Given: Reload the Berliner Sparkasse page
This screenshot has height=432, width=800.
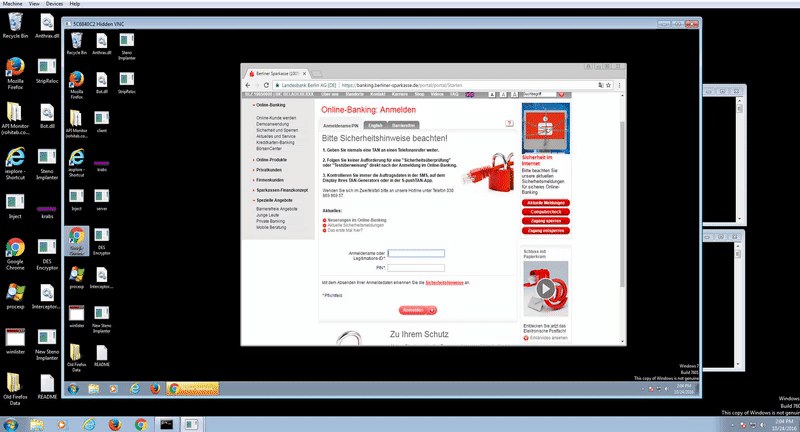Looking at the screenshot, I should click(266, 85).
